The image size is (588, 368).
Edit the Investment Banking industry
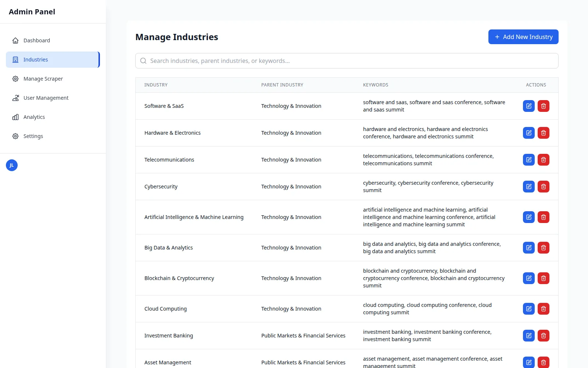[528, 336]
